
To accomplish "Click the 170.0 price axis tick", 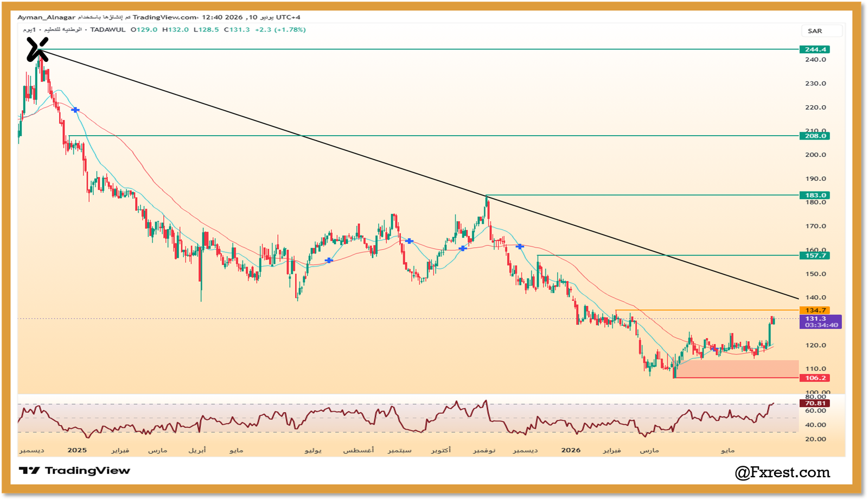I will pos(815,226).
